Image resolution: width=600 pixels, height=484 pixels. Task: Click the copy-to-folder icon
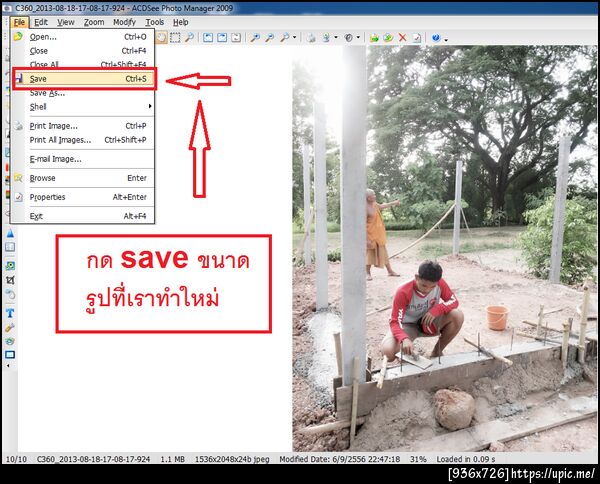(388, 37)
